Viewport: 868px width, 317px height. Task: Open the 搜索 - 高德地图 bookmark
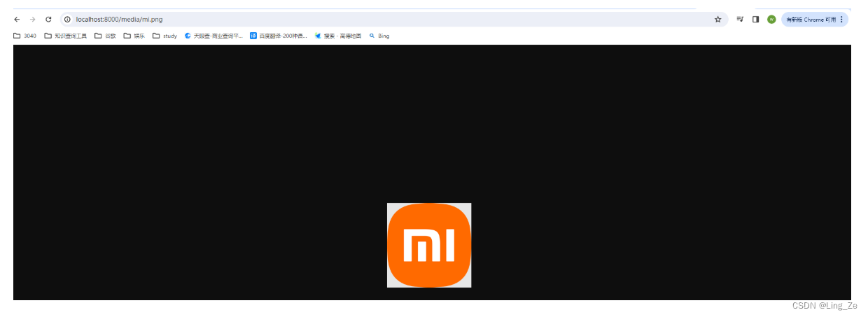tap(338, 36)
